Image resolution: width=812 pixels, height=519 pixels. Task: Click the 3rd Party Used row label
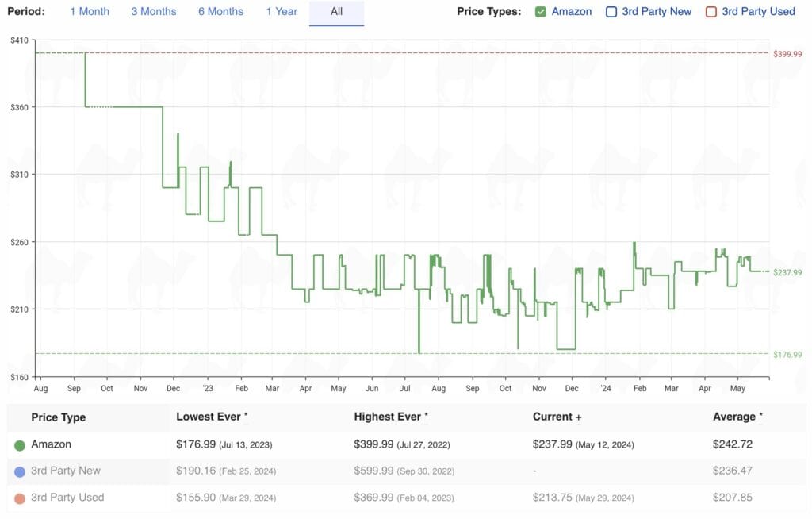67,497
